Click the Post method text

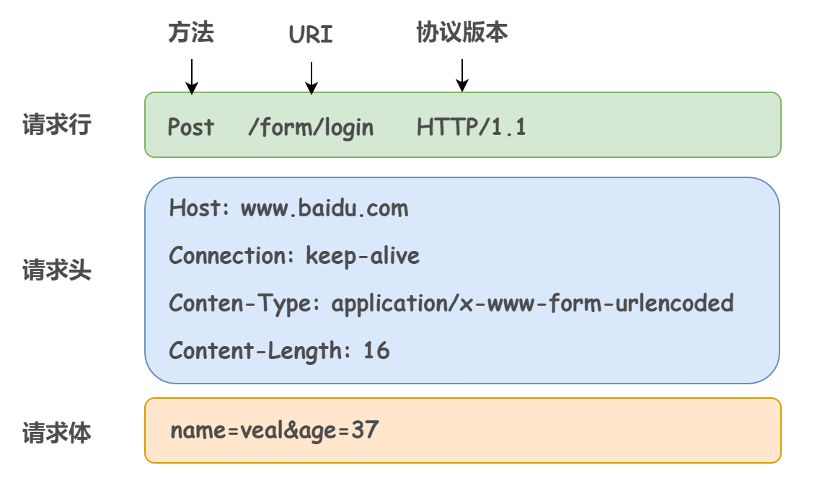191,128
